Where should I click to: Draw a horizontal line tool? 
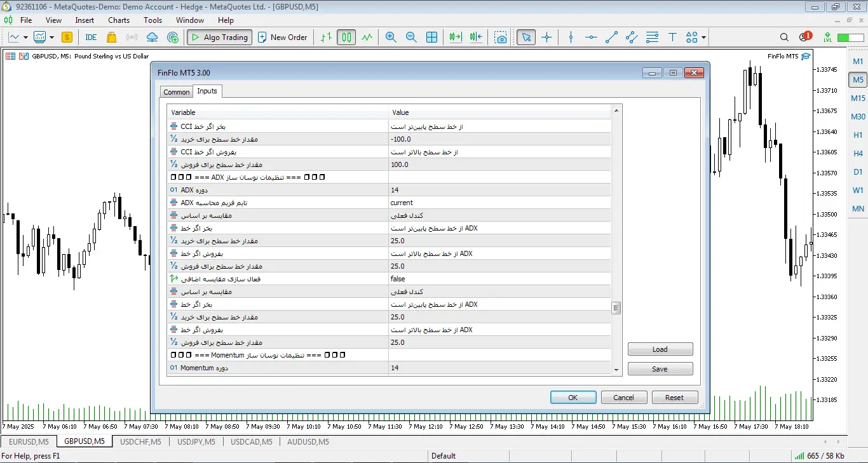point(591,37)
